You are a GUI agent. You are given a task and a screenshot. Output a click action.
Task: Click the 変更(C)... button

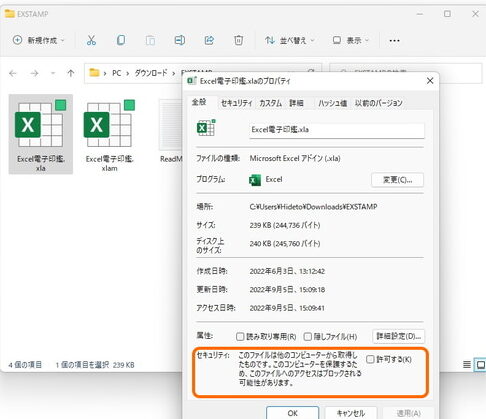(x=397, y=180)
